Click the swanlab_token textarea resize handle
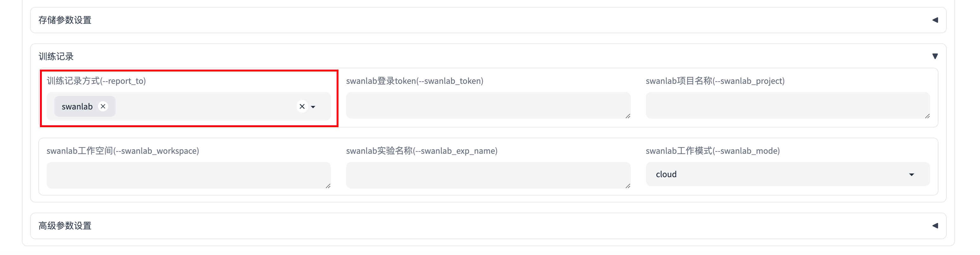 [x=628, y=116]
